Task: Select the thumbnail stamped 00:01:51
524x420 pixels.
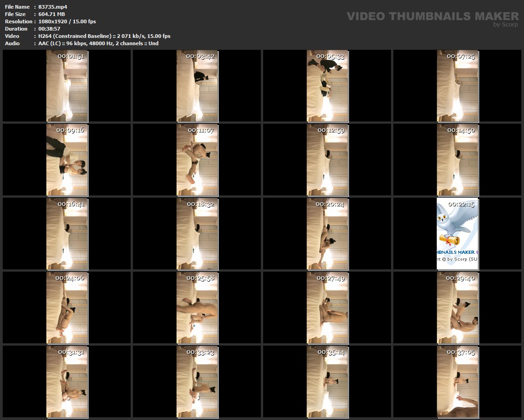Action: [67, 86]
